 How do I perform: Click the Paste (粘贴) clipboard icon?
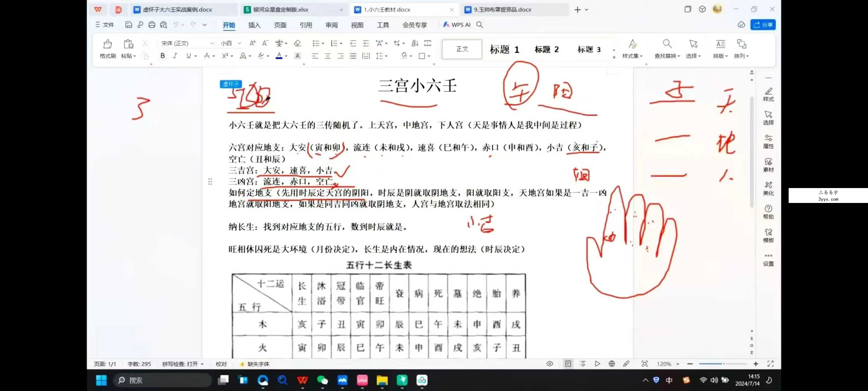(x=128, y=44)
